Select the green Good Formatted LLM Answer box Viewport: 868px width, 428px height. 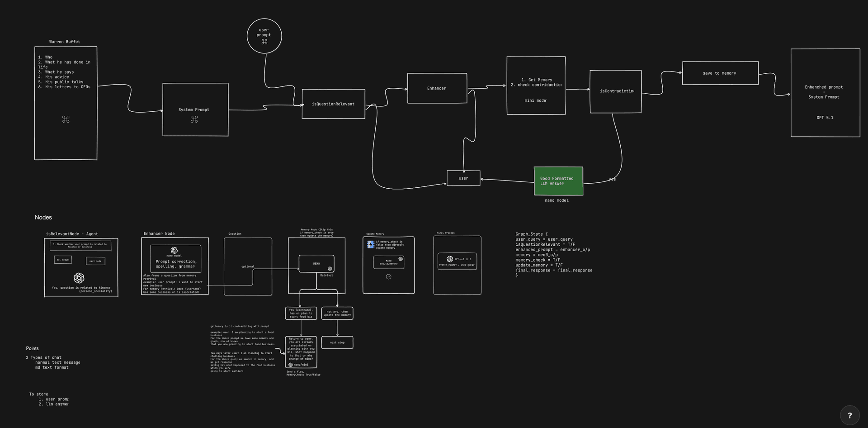tap(558, 181)
